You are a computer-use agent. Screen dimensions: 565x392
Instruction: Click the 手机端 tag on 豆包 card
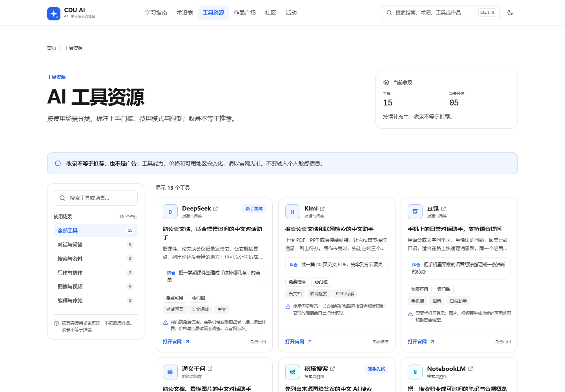(417, 301)
